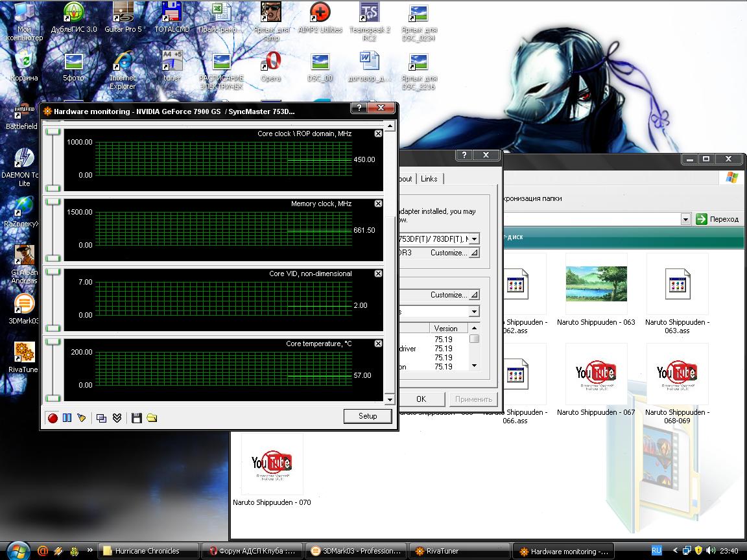Image resolution: width=747 pixels, height=560 pixels.
Task: Click the Применить button
Action: click(473, 399)
